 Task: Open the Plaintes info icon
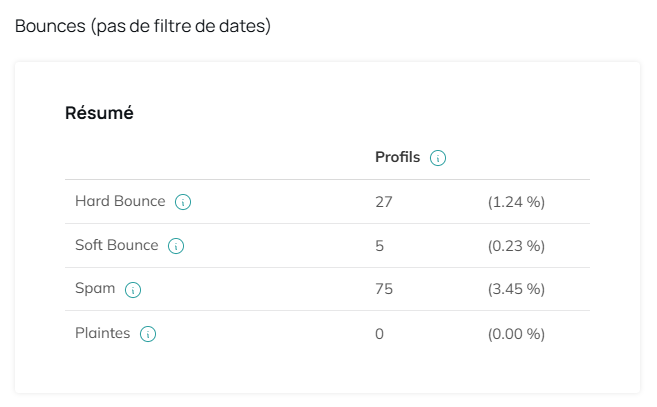pos(148,334)
